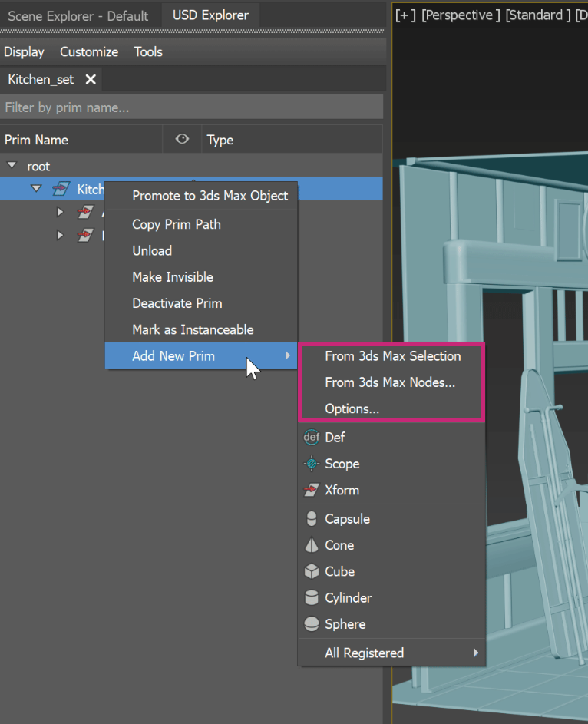Choose Unload from context menu
Image resolution: width=588 pixels, height=724 pixels.
tap(201, 251)
